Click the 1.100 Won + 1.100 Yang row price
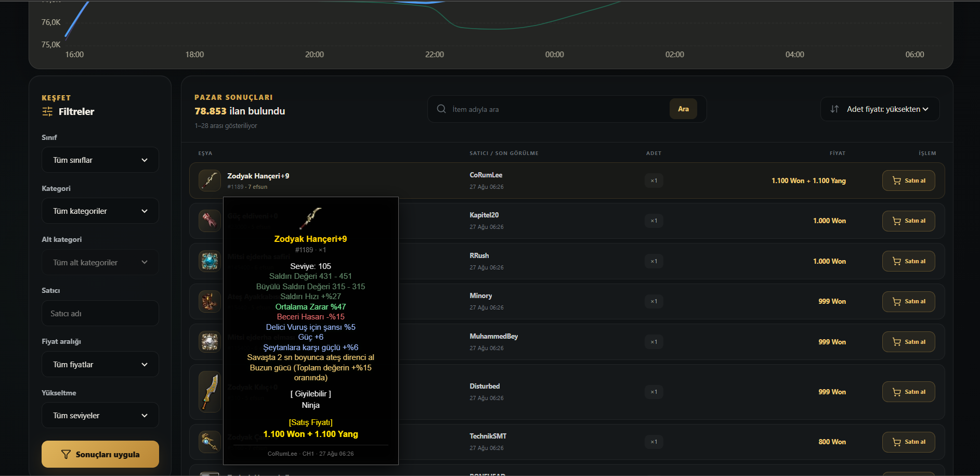Viewport: 980px width, 476px height. pyautogui.click(x=808, y=181)
